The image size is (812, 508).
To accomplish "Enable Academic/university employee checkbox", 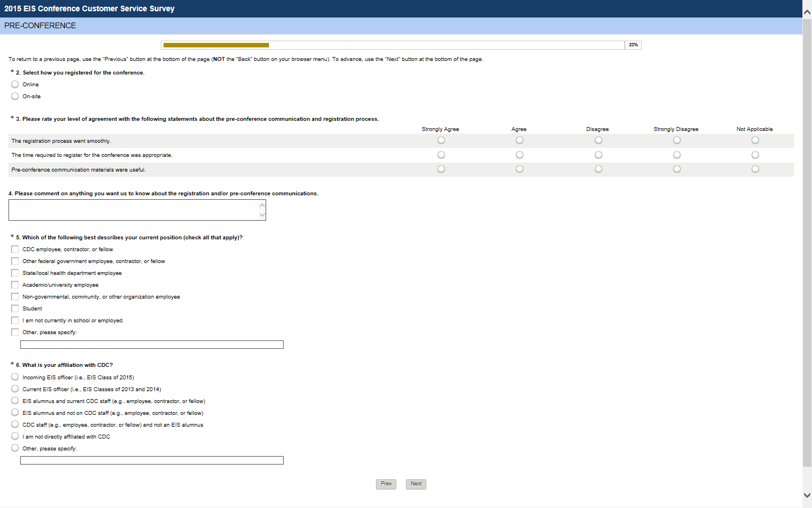I will pos(15,284).
